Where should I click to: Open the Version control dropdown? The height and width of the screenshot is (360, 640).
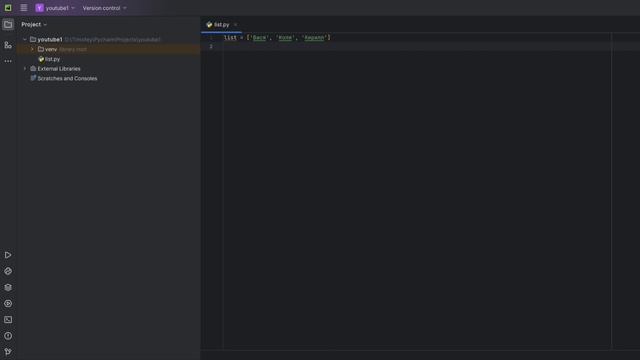coord(104,8)
